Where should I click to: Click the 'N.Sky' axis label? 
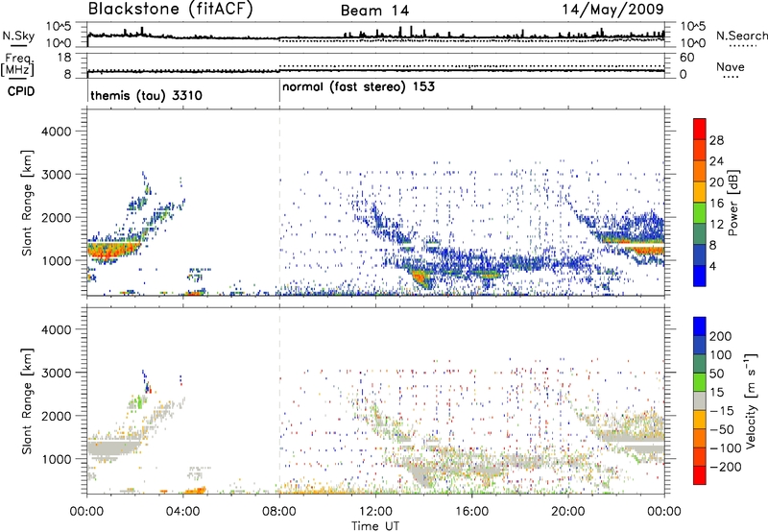click(x=18, y=36)
